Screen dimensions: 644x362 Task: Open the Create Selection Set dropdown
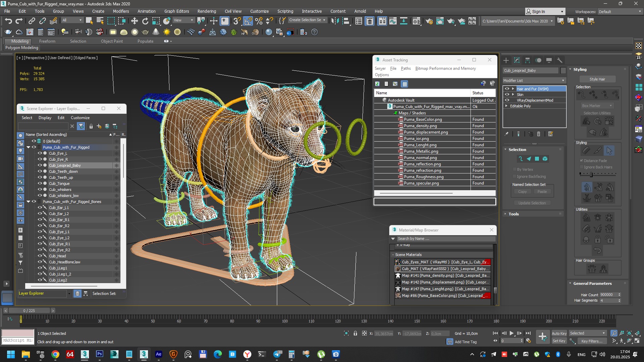pos(308,20)
